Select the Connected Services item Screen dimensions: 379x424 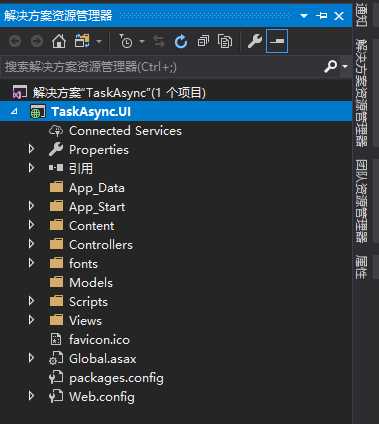coord(125,131)
